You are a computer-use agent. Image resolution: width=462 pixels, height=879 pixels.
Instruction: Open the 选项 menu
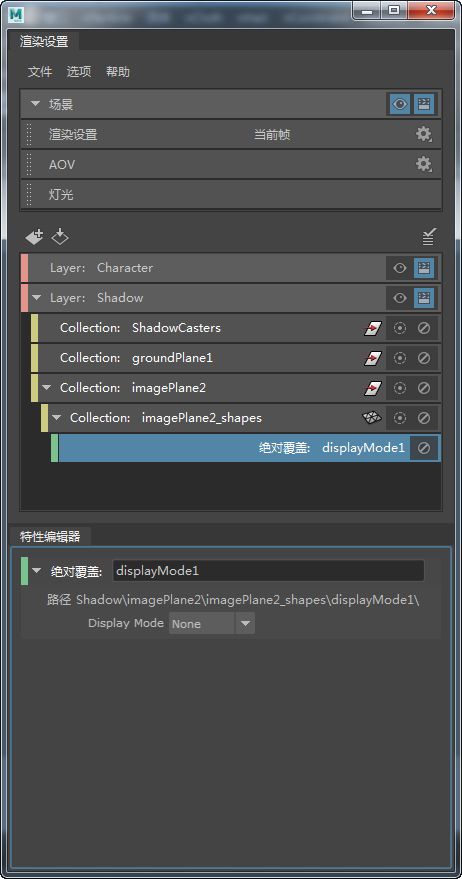pos(78,72)
